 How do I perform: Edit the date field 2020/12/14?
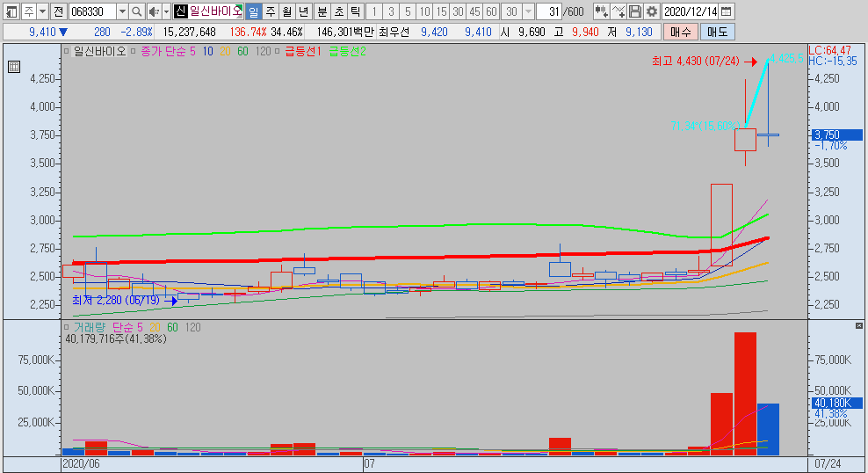pos(691,11)
